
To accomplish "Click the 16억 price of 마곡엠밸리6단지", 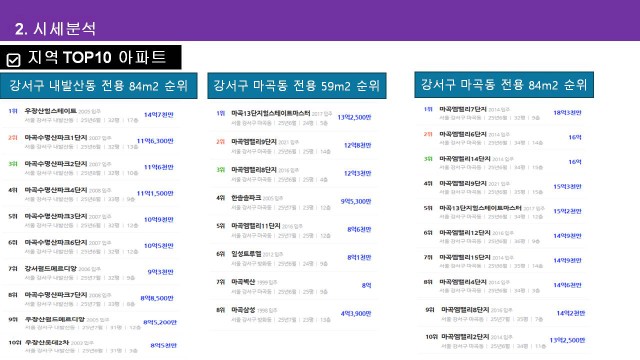I will (575, 138).
